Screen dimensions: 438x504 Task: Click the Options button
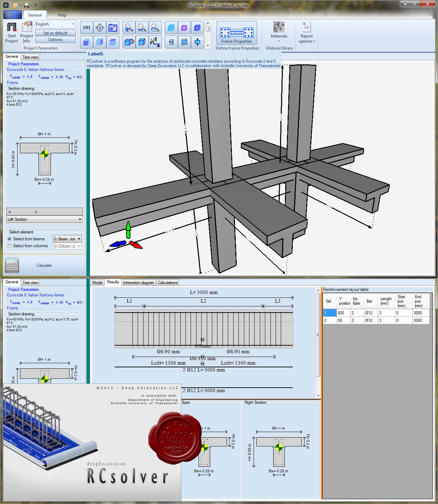pos(55,40)
